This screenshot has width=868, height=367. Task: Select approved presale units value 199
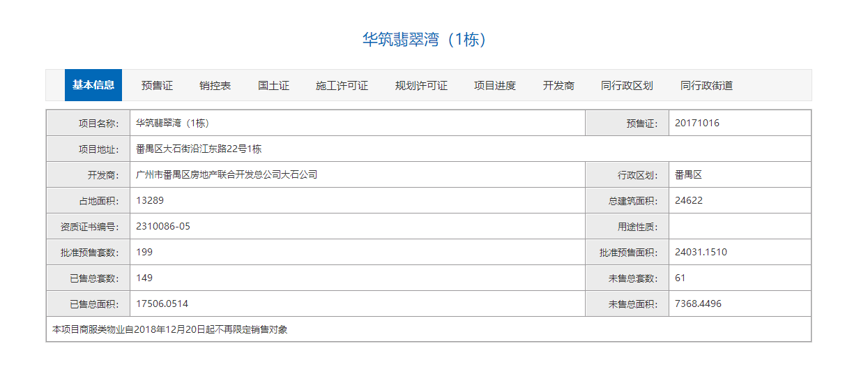click(x=144, y=252)
